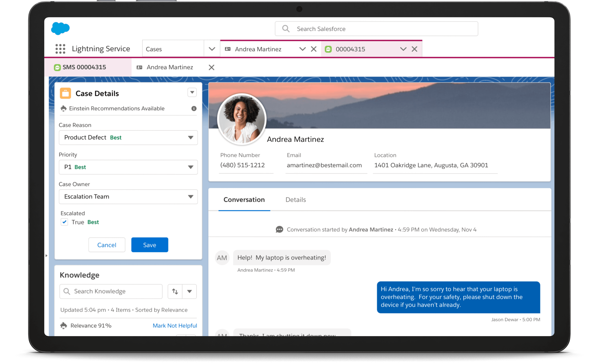
Task: Click the sort icon in the Knowledge panel
Action: coord(175,291)
